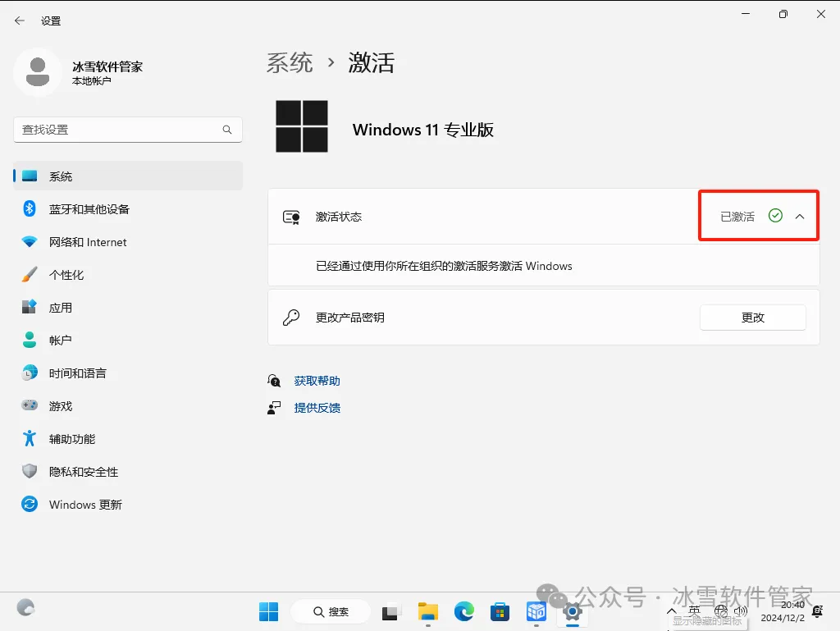Click the 激活状态 row label
The width and height of the screenshot is (840, 631).
[x=339, y=217]
